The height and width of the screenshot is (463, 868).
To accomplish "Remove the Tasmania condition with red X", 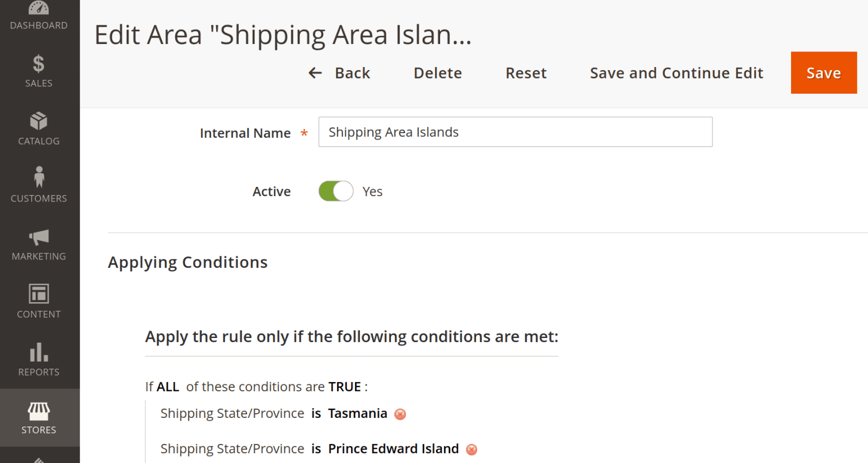I will [400, 414].
